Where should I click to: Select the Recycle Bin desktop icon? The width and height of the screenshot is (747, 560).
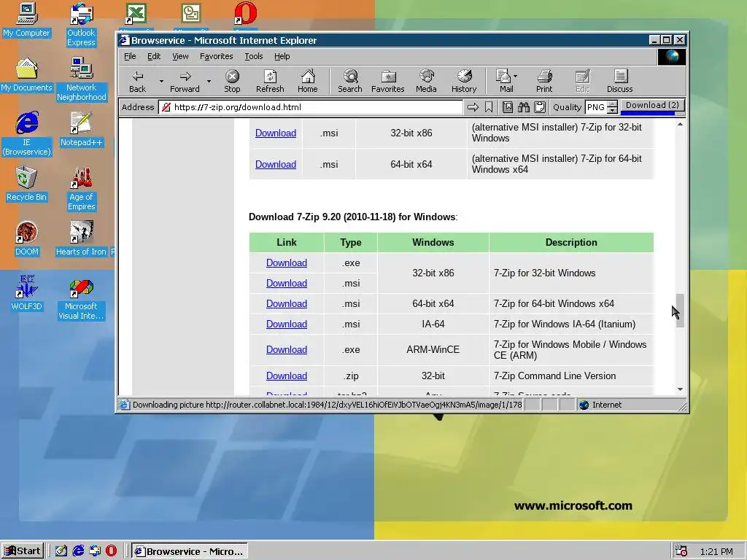pyautogui.click(x=27, y=184)
